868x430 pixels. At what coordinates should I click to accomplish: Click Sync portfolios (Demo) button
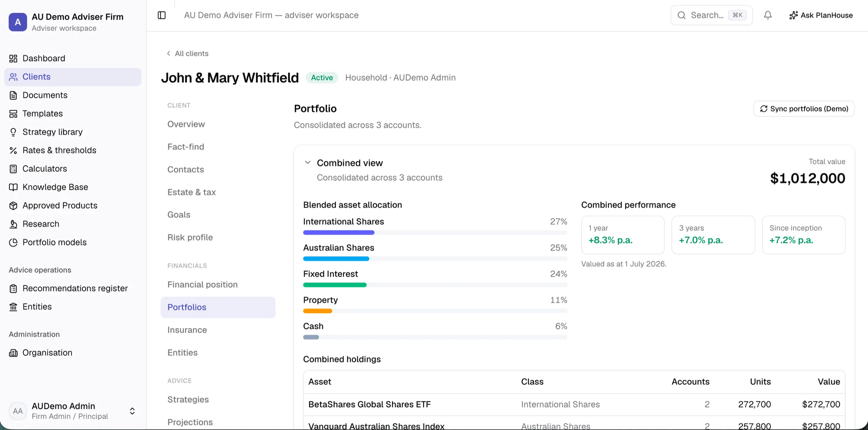coord(804,109)
